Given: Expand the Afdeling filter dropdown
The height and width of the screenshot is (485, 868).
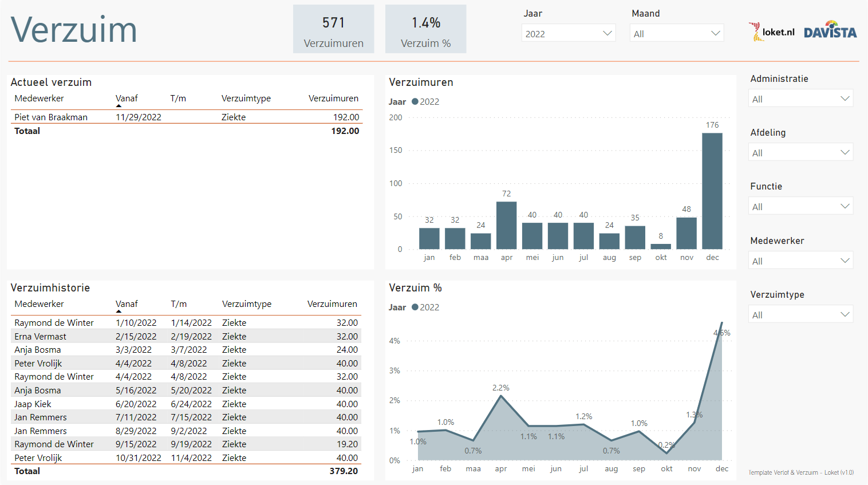Looking at the screenshot, I should 844,152.
